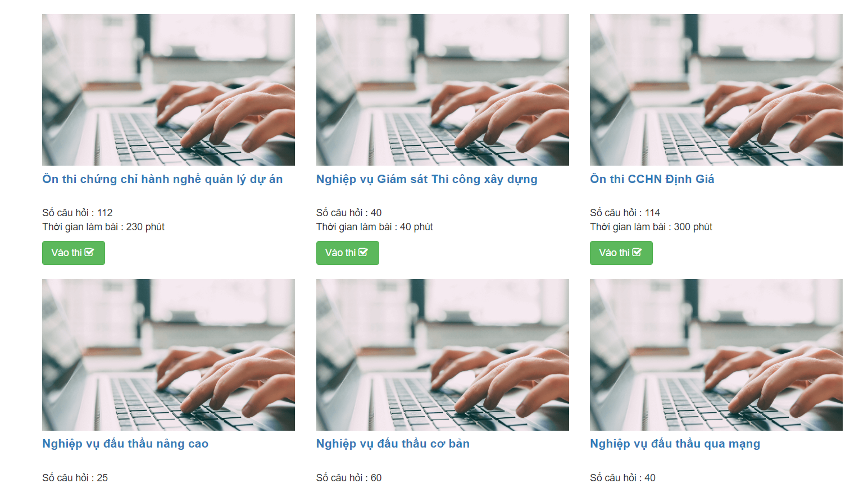Click the Giám sát Thi công course thumbnail
868x488 pixels.
(443, 90)
